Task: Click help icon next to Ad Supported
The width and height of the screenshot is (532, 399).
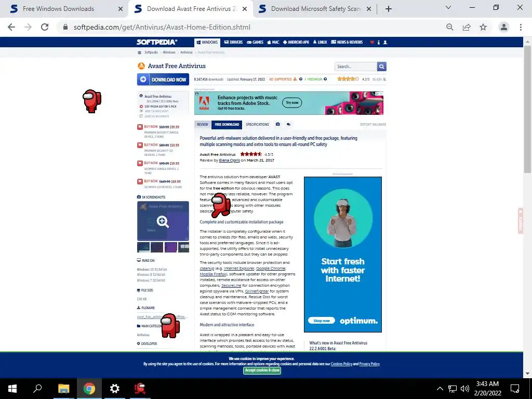Action: tap(301, 79)
